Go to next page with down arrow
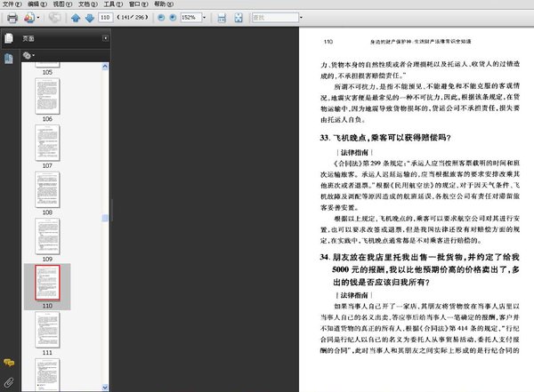Screen dimensions: 534x392 89,18
